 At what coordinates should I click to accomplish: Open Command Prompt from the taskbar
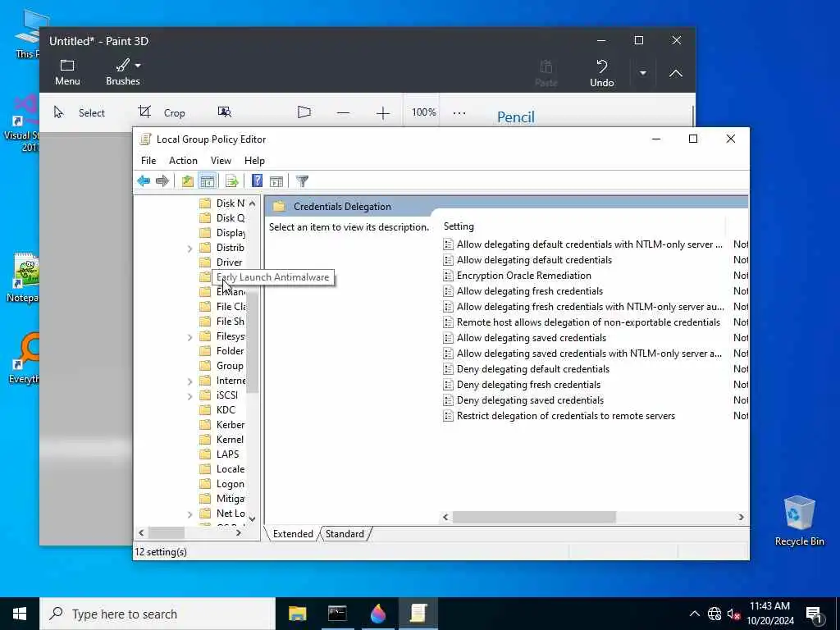pos(337,614)
